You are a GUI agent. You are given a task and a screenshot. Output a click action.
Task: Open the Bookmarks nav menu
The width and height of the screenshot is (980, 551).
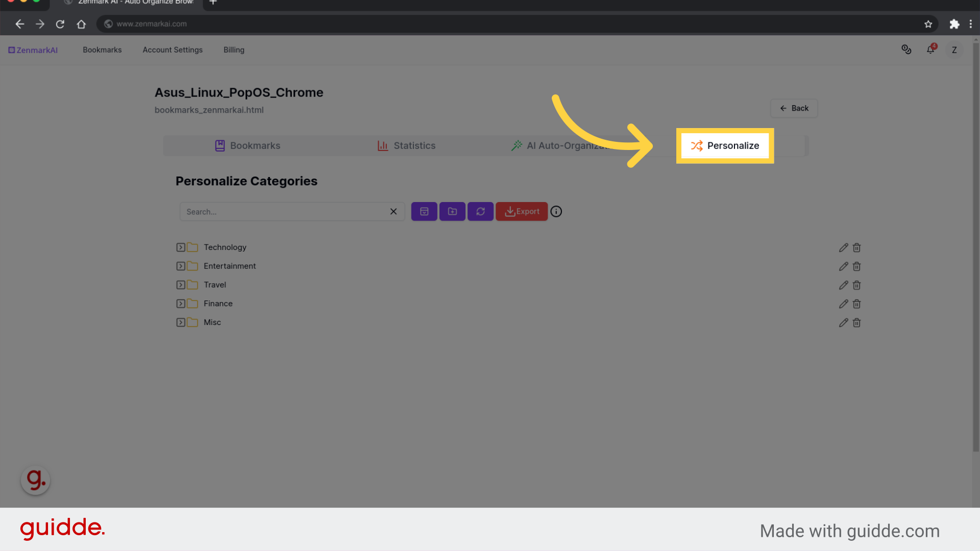tap(102, 50)
